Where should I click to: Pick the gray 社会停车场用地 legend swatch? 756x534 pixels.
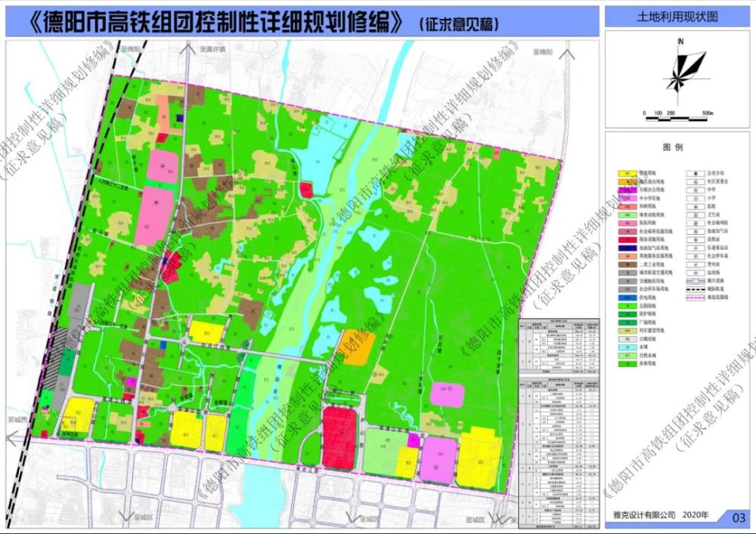[627, 289]
